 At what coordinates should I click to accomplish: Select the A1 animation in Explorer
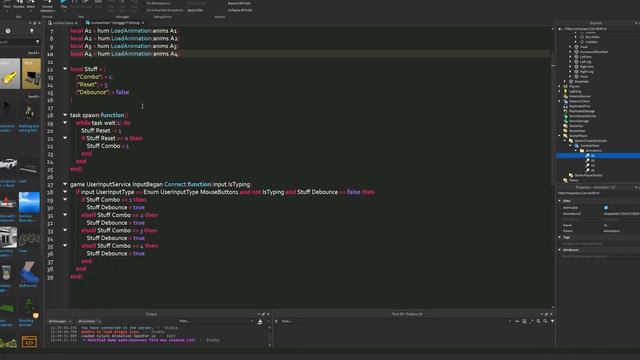point(598,156)
